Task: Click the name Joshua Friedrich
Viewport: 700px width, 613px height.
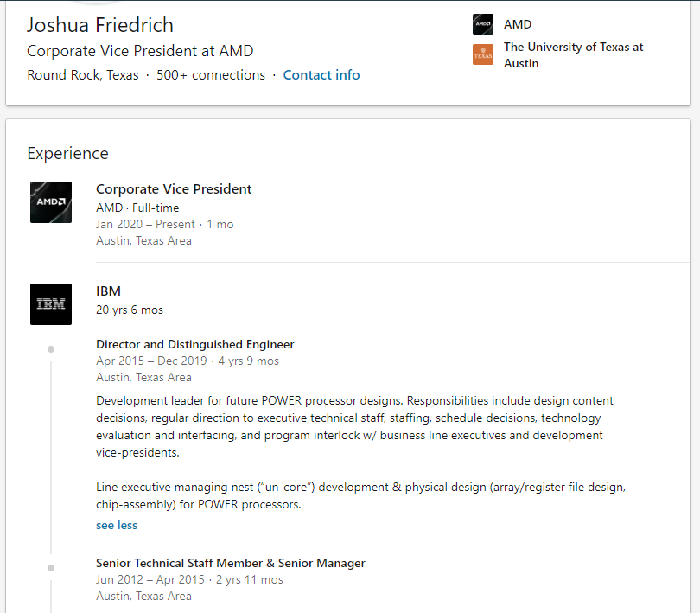Action: (x=100, y=25)
